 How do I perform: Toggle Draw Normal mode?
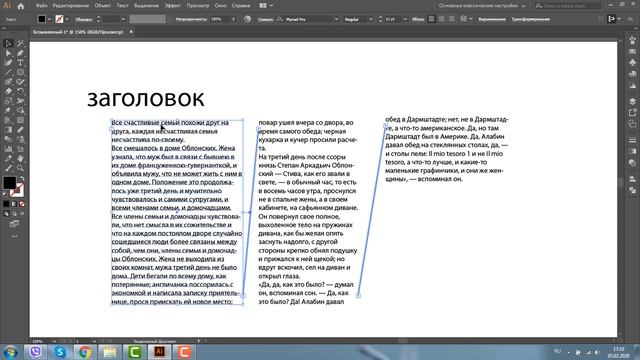coord(6,213)
